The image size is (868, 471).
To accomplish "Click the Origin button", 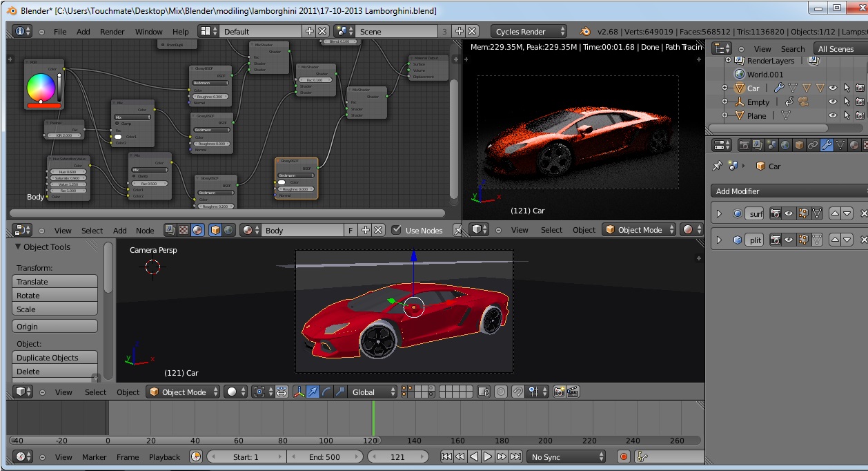I will pos(55,326).
